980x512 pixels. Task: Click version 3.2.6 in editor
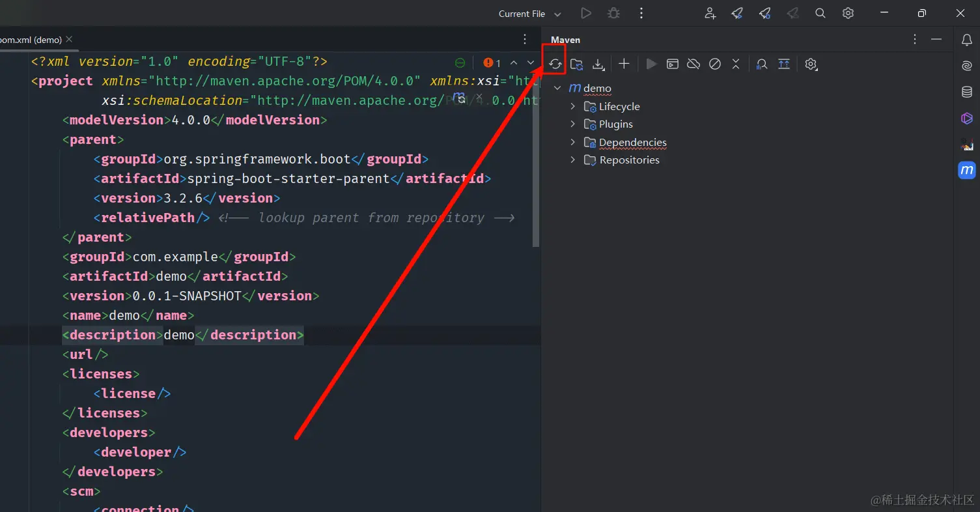coord(183,198)
